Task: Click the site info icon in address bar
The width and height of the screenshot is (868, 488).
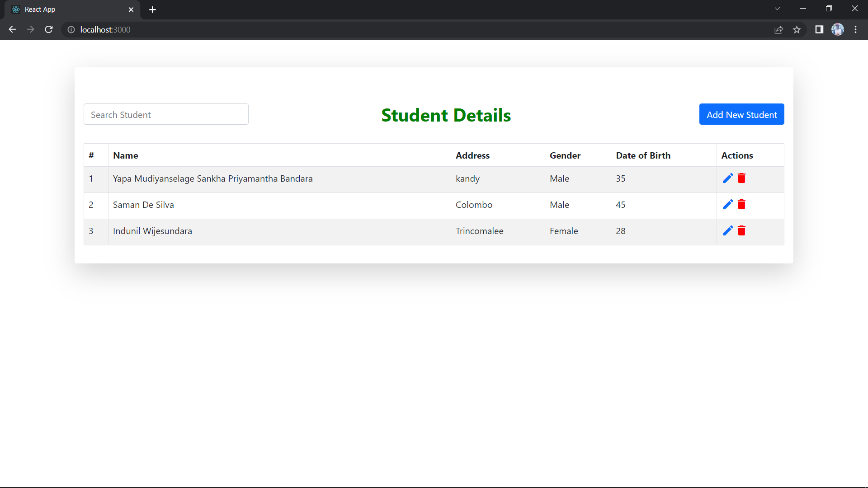Action: coord(71,30)
